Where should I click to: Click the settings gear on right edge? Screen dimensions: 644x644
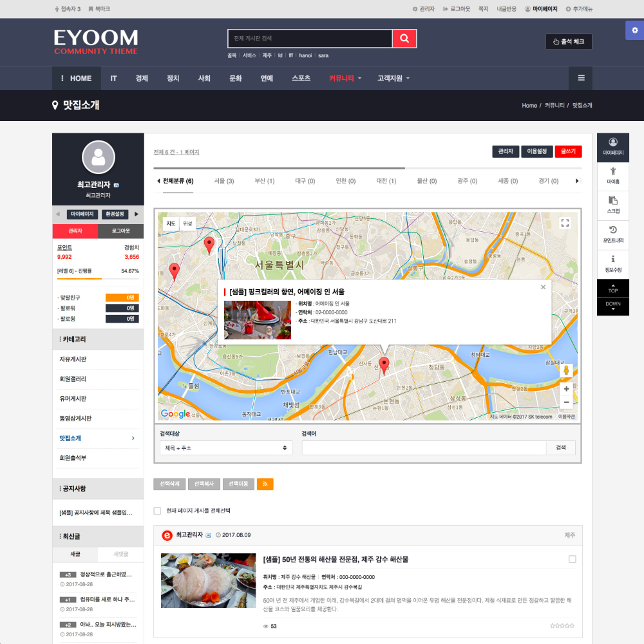[x=634, y=30]
